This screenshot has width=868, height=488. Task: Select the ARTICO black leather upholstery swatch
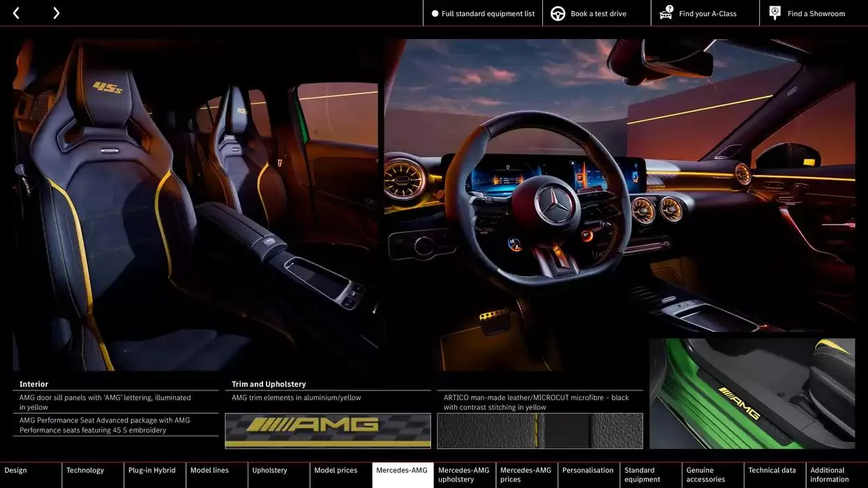tap(539, 431)
